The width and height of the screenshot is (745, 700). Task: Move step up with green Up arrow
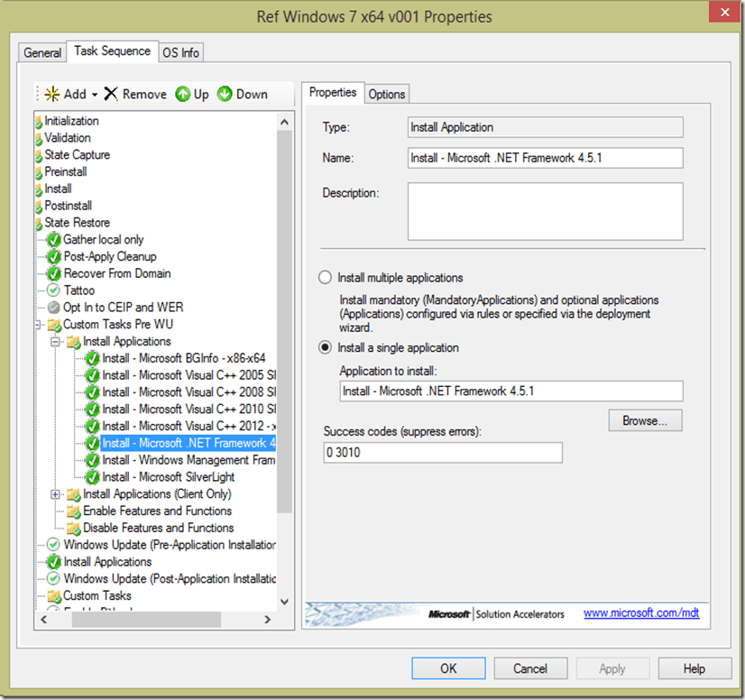click(182, 94)
